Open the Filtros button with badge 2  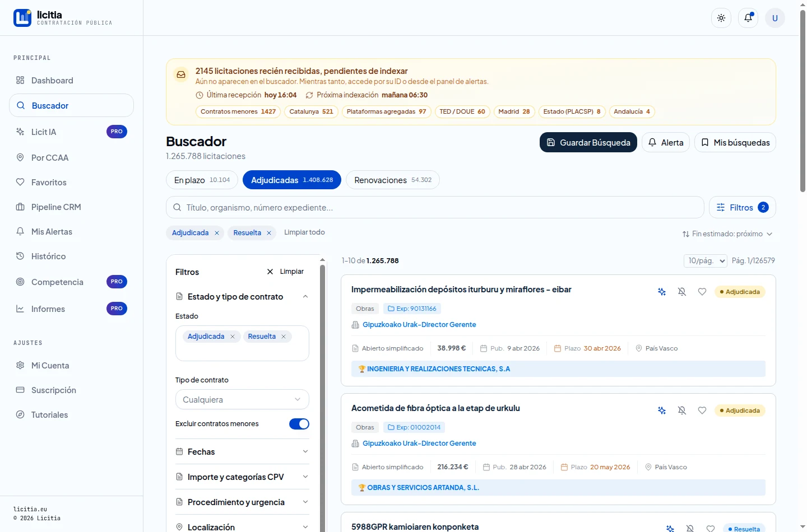pos(743,207)
